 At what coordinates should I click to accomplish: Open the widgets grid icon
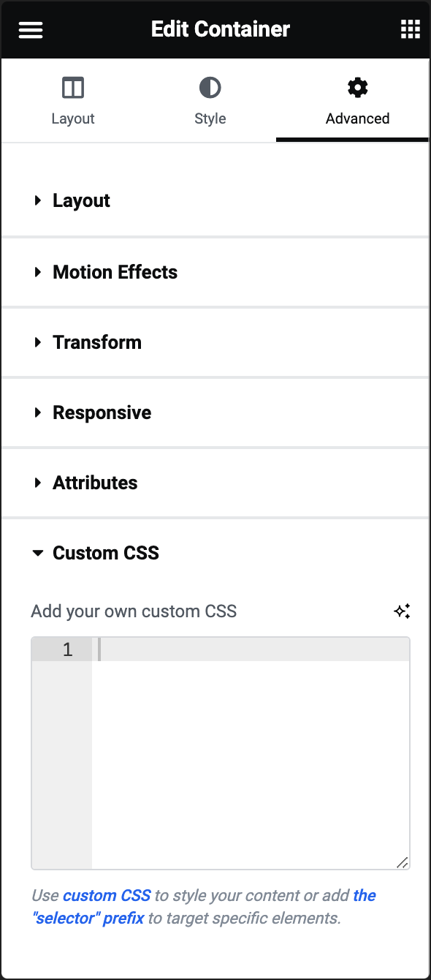coord(411,29)
